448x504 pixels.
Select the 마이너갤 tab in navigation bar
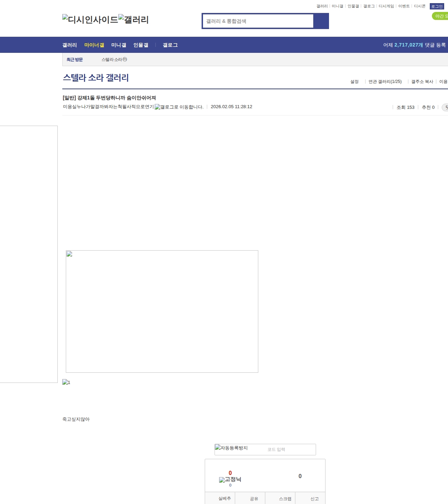tap(94, 45)
